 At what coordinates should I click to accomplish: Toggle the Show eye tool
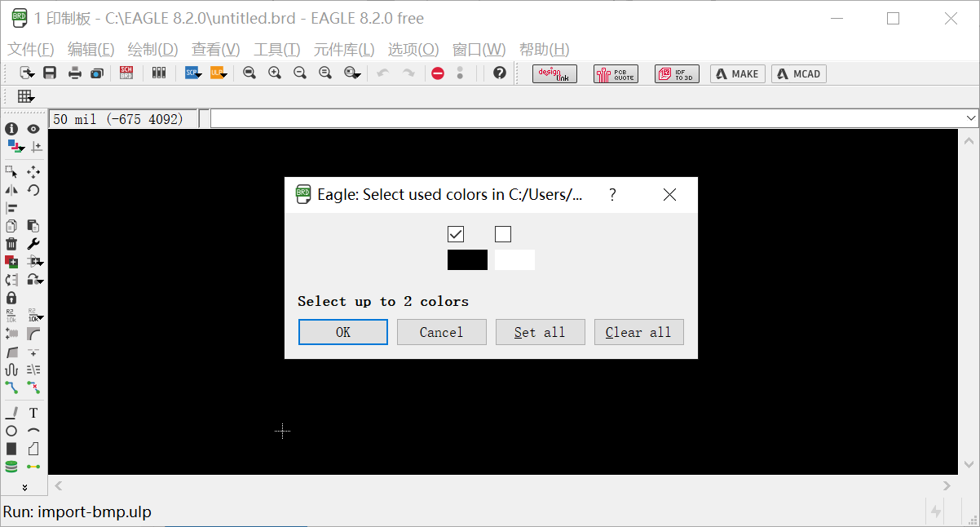pos(33,129)
